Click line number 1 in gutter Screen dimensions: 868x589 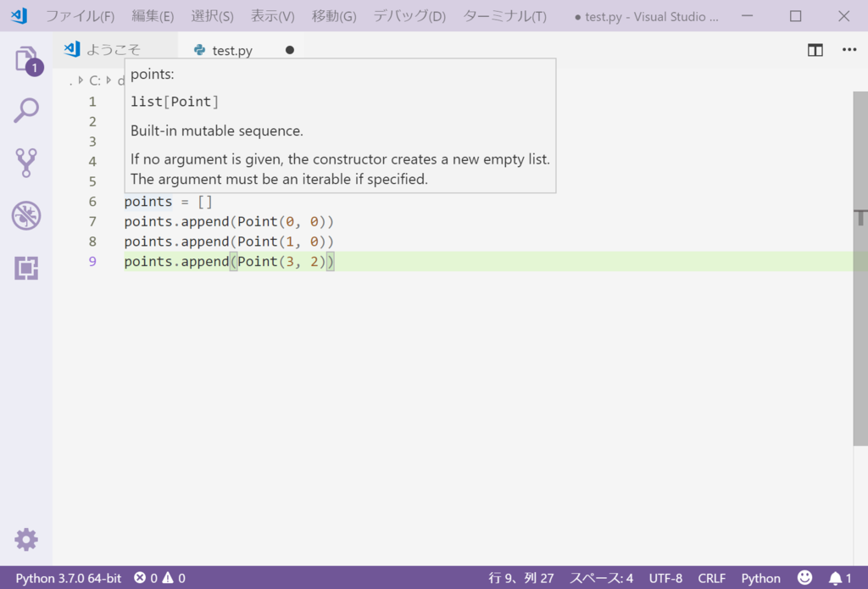(92, 102)
